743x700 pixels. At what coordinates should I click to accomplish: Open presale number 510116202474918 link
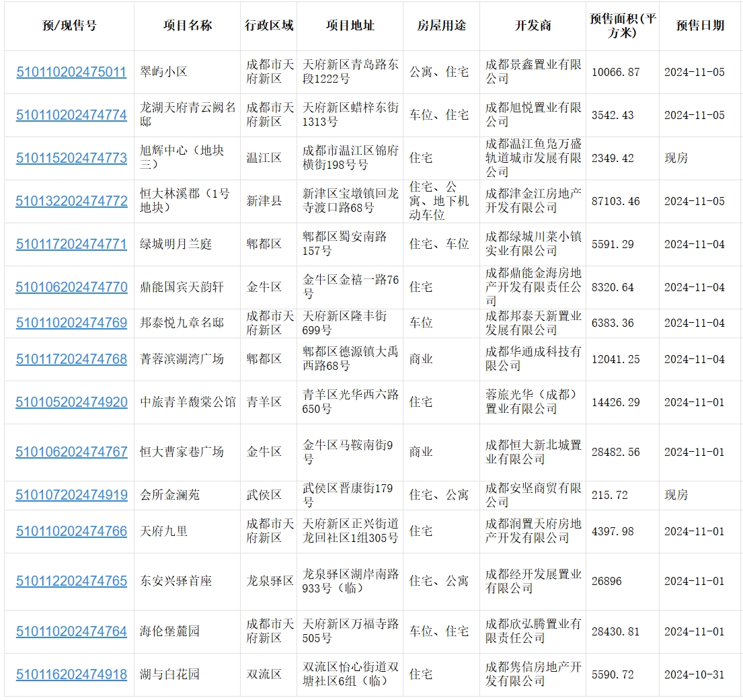click(71, 674)
